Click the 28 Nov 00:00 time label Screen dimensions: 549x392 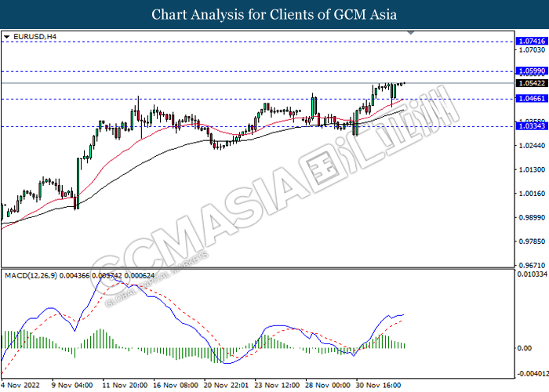pos(328,386)
